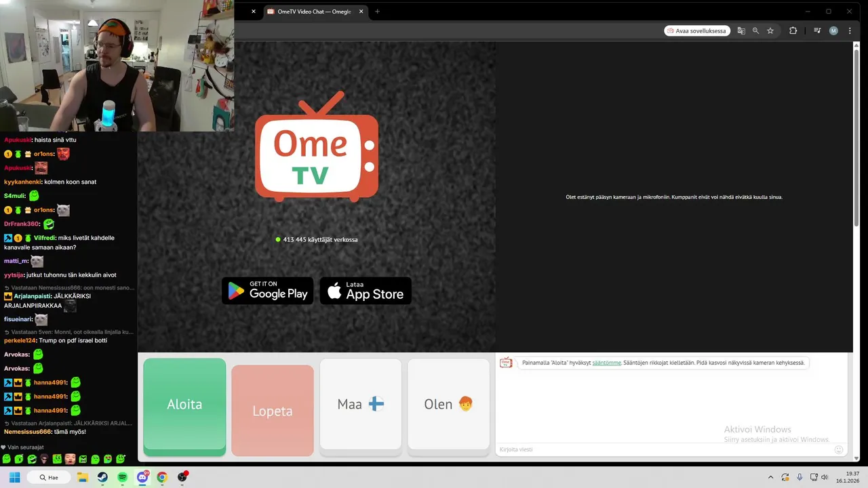The height and width of the screenshot is (488, 868).
Task: Click Avaa sovelluksessa in the address bar
Action: pos(697,30)
